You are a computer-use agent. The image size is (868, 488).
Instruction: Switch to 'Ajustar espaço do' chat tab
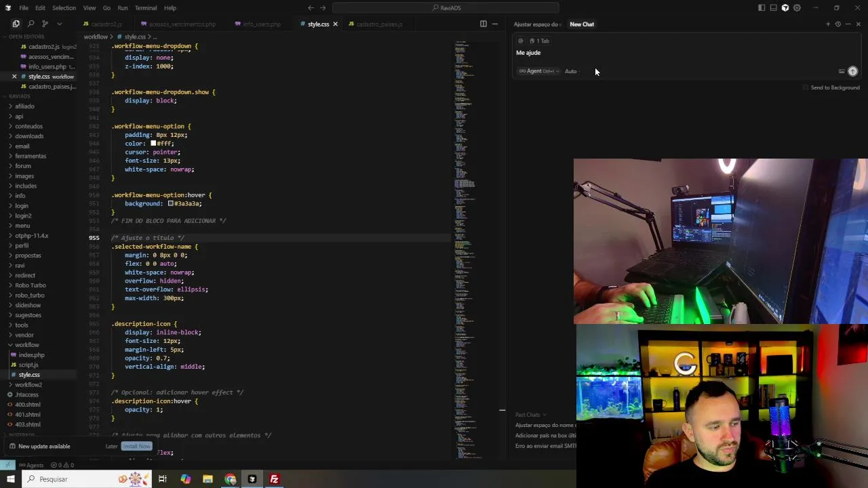coord(538,24)
